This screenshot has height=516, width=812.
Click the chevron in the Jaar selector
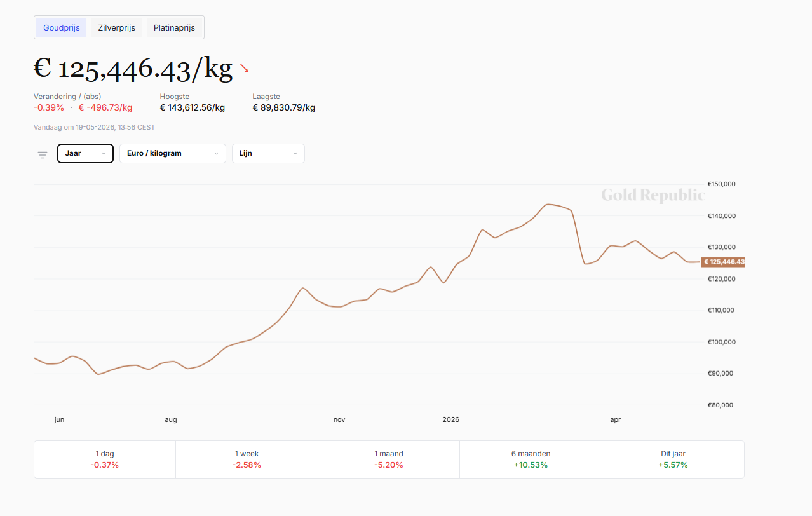tap(104, 154)
